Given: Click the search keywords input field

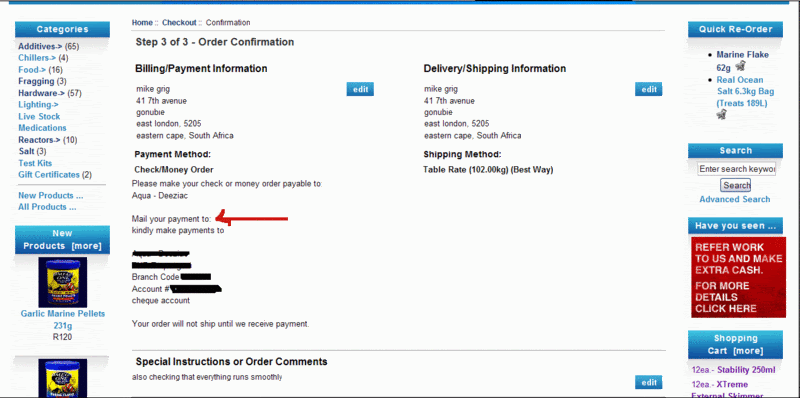Looking at the screenshot, I should [x=737, y=169].
